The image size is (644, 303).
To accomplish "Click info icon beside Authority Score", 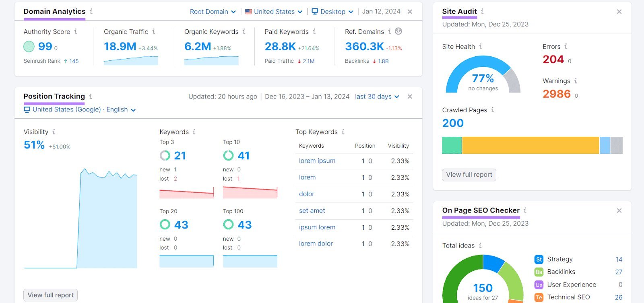I will [x=76, y=31].
